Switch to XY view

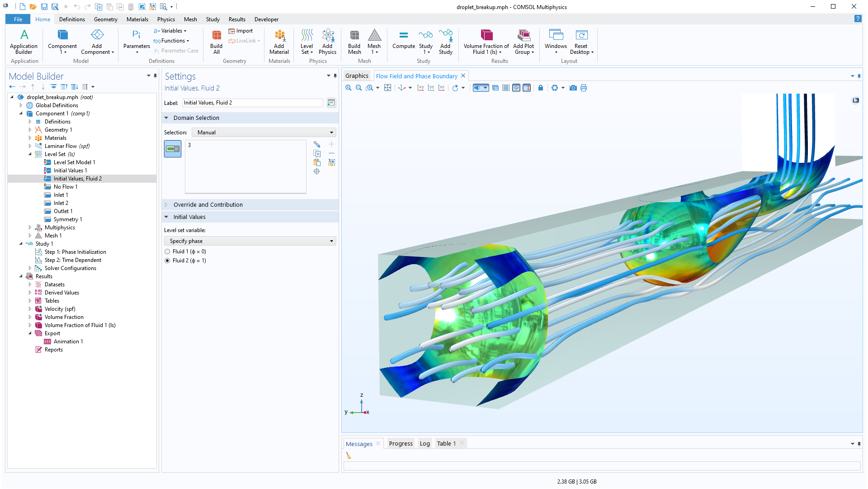tap(420, 88)
